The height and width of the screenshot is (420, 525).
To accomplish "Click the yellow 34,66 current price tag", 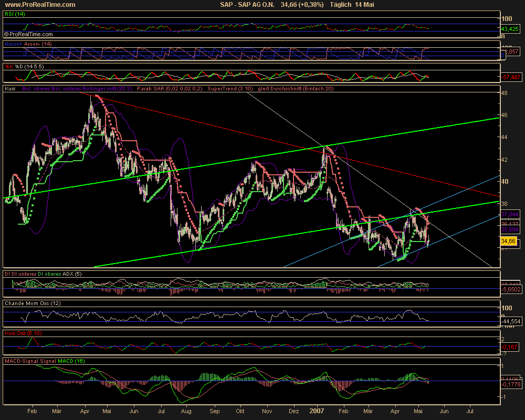I will tap(508, 241).
